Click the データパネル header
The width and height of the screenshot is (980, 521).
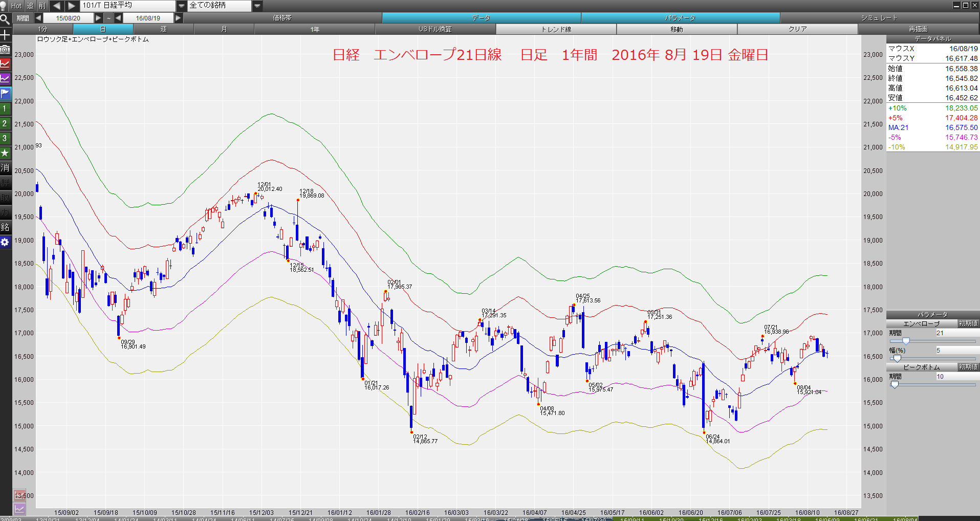pos(933,39)
